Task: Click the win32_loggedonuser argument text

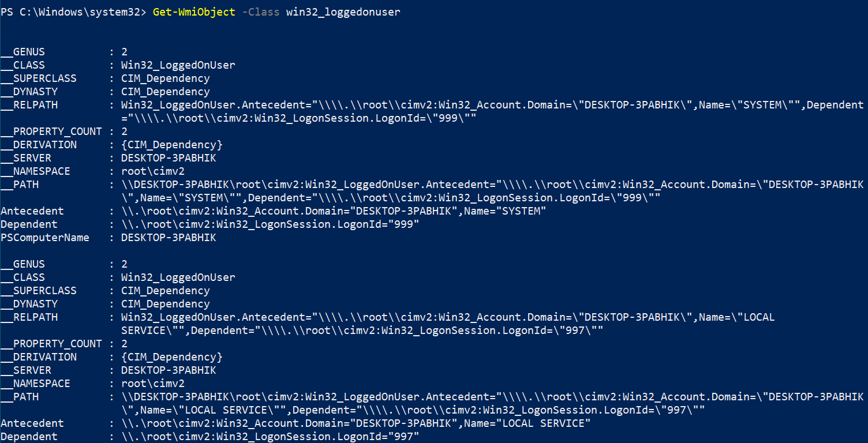Action: [x=343, y=12]
